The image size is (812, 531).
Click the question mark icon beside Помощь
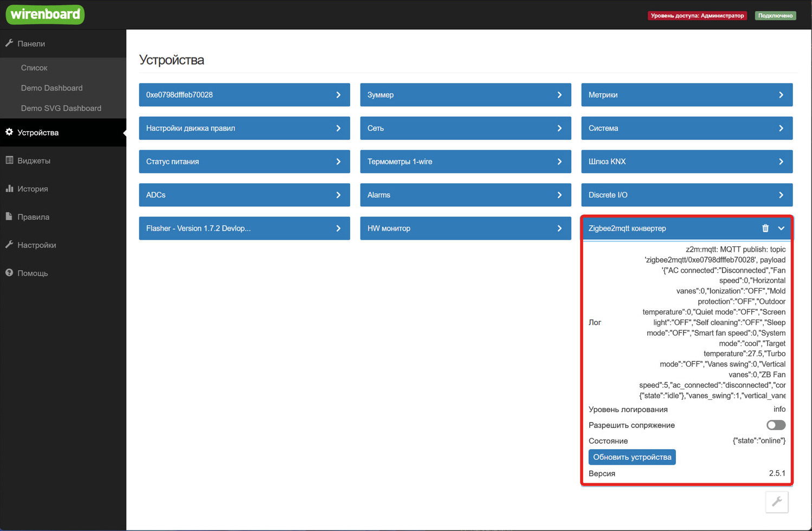tap(9, 273)
